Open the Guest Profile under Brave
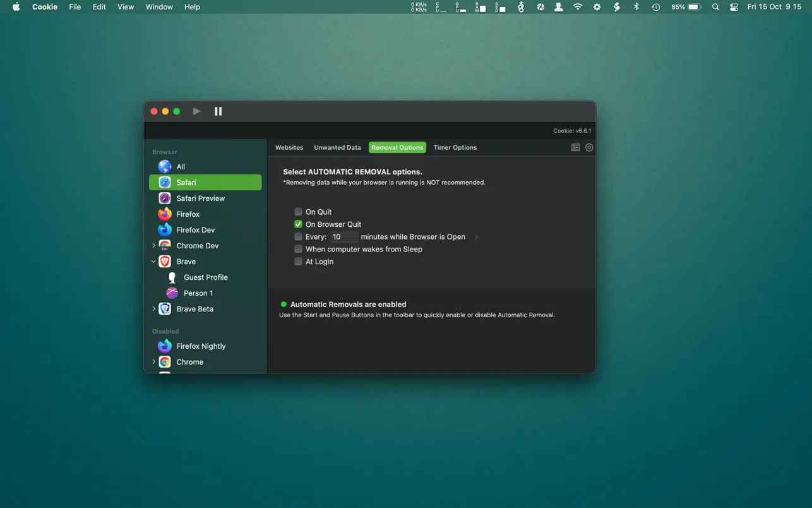This screenshot has width=812, height=508. (x=205, y=277)
